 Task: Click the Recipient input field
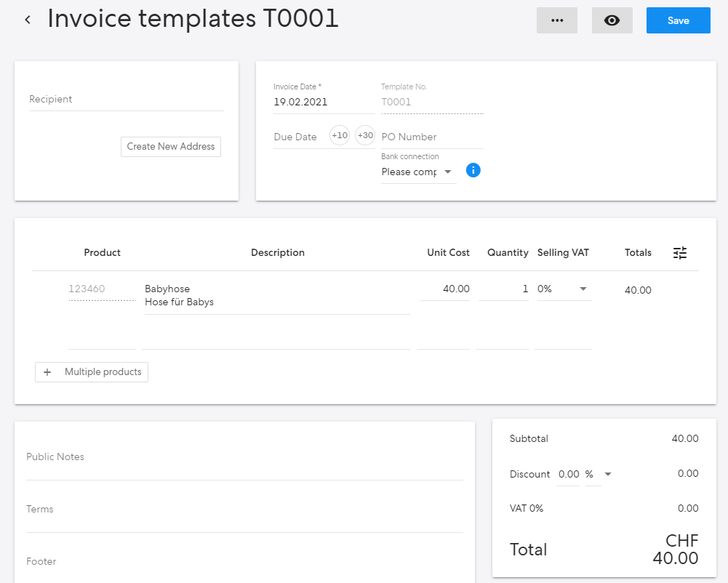point(127,100)
